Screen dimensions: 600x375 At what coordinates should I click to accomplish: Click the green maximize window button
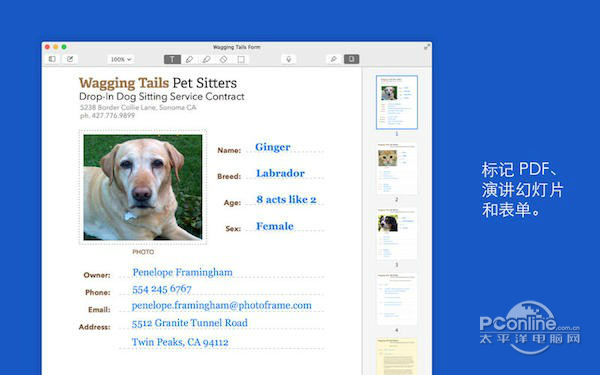tap(64, 47)
